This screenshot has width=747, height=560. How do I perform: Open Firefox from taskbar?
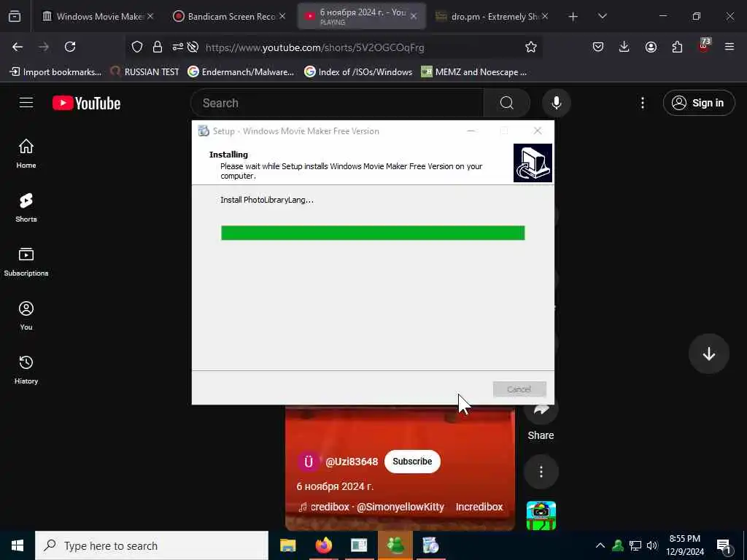click(x=323, y=545)
